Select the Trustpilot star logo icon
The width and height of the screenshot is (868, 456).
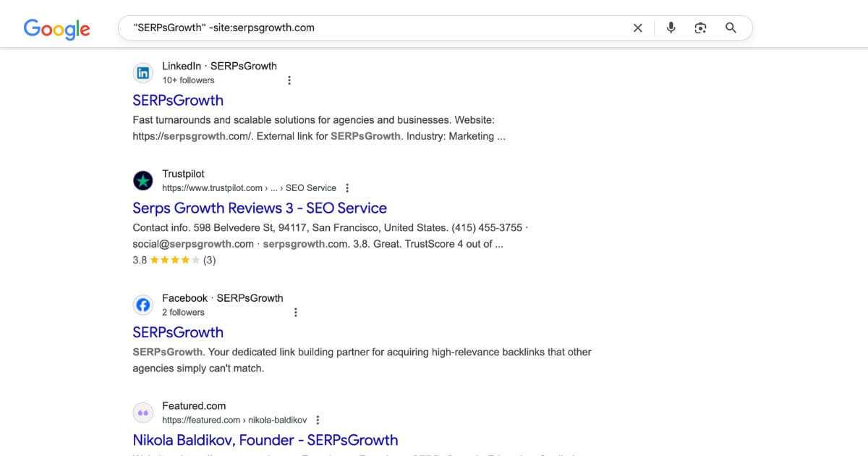tap(142, 180)
